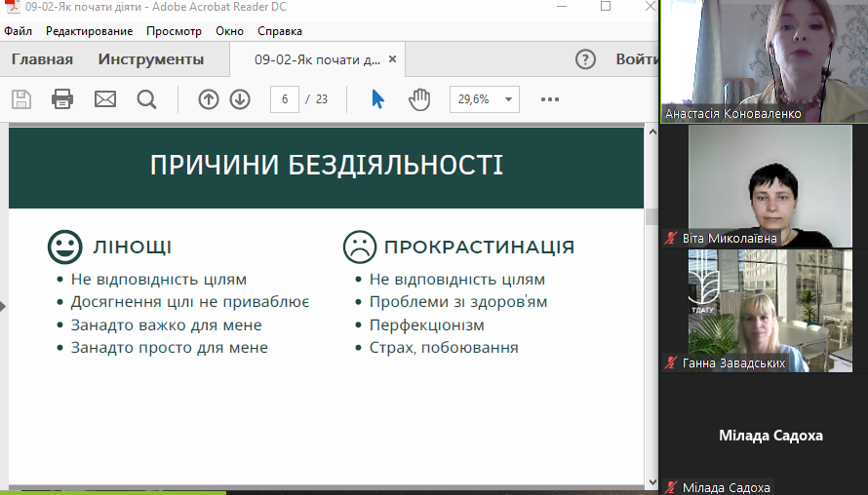Open the Файл menu

[18, 31]
